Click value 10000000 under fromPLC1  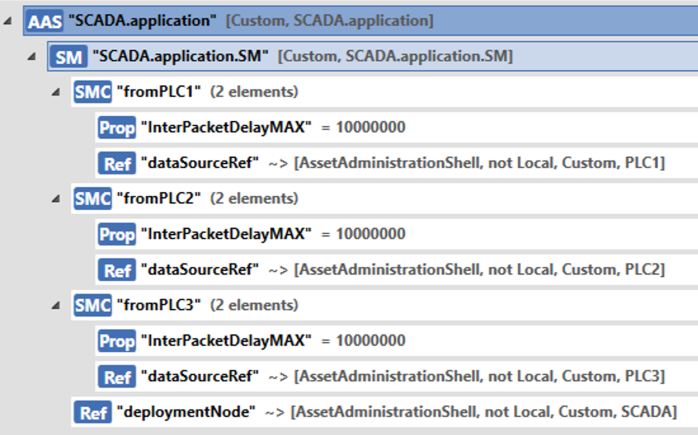click(371, 127)
